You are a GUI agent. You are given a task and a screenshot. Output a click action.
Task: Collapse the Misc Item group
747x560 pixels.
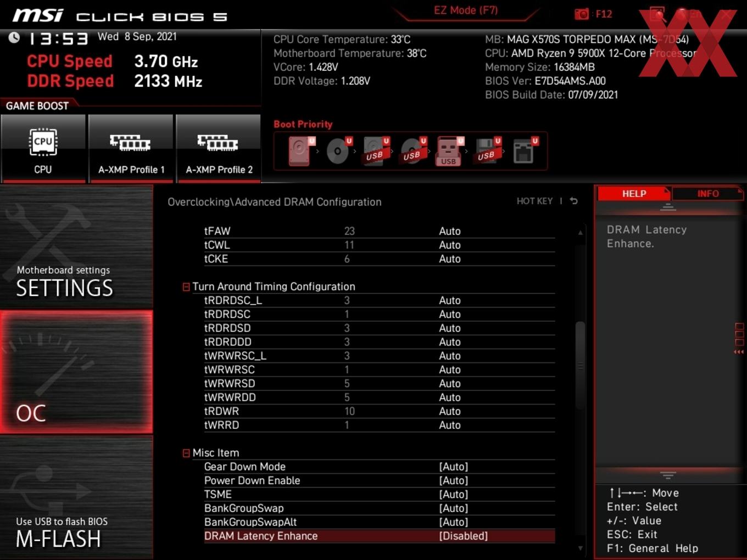click(x=186, y=453)
